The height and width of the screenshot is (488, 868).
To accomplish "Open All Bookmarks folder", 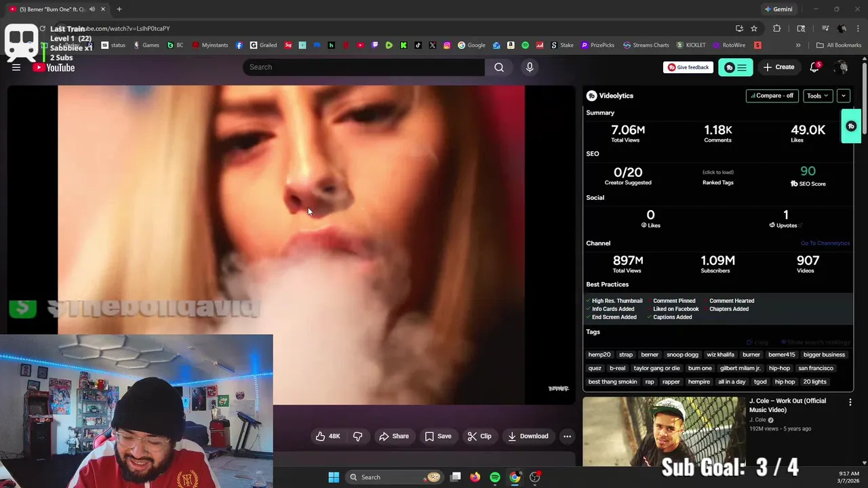I will [x=839, y=45].
